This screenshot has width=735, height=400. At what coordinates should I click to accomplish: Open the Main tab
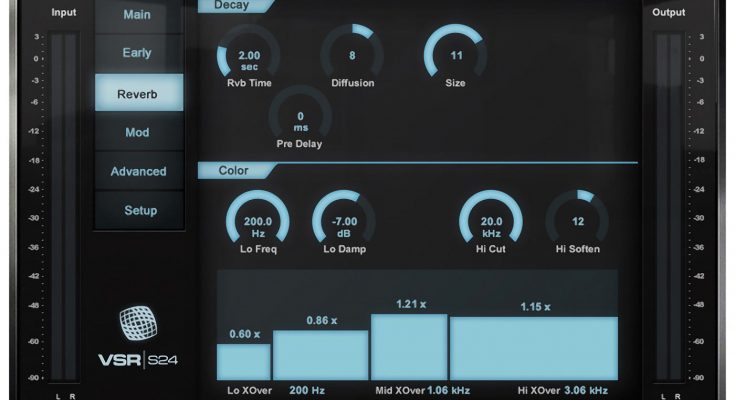(x=139, y=15)
